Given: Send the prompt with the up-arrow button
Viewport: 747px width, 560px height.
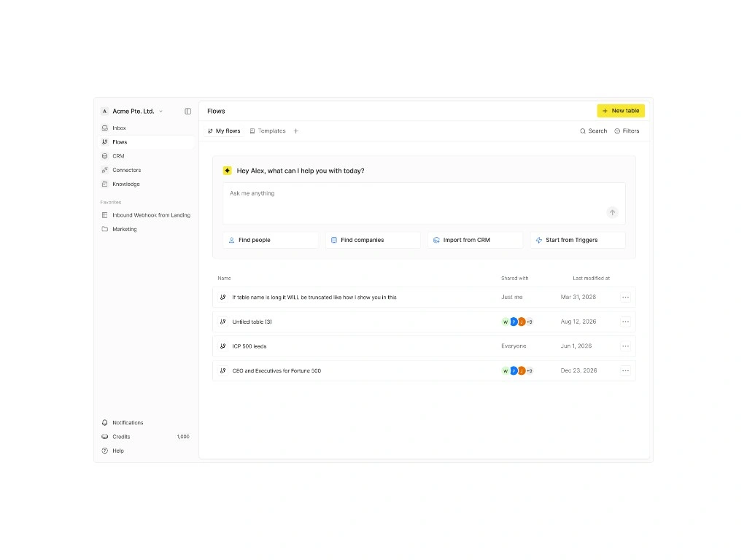Looking at the screenshot, I should click(x=613, y=212).
